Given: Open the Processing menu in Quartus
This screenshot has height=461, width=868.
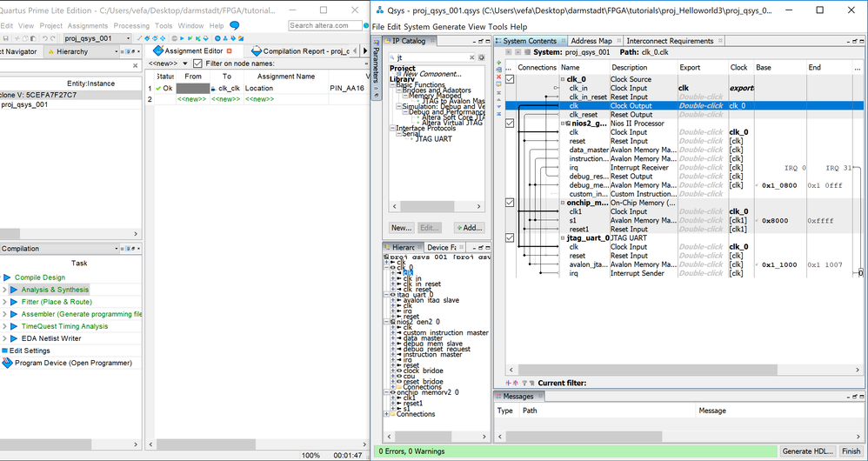Looking at the screenshot, I should [x=131, y=26].
